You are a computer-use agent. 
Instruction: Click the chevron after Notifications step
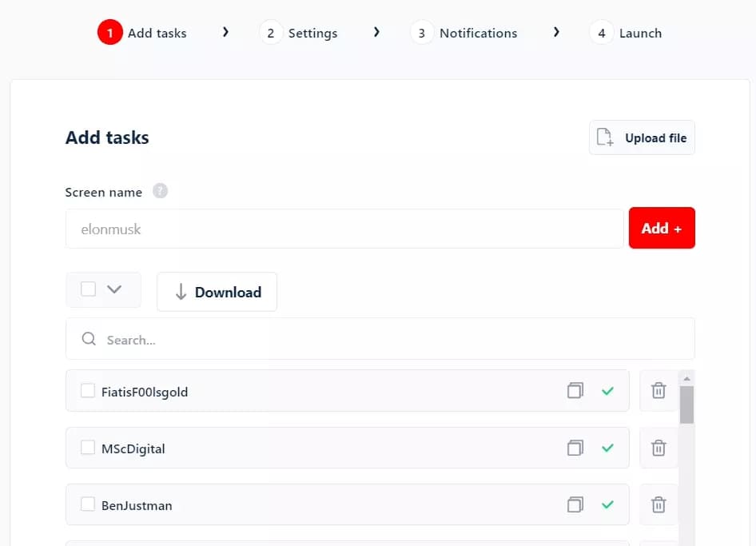coord(557,32)
